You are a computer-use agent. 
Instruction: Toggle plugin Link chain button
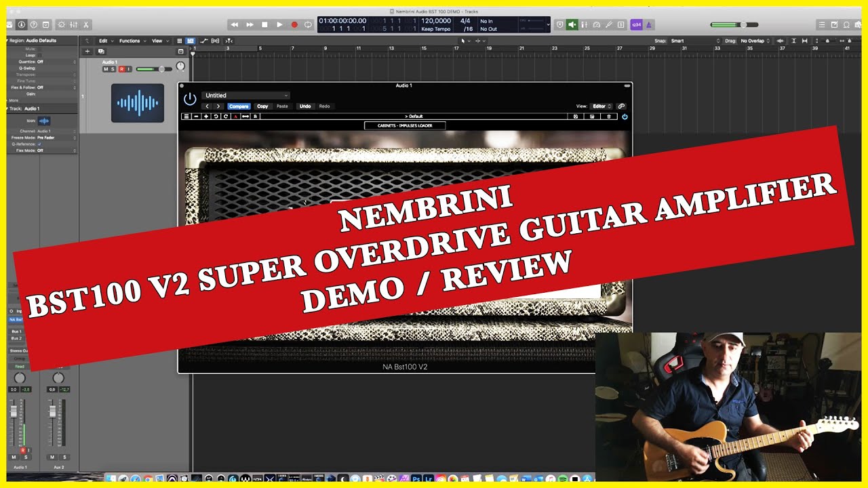pos(621,106)
